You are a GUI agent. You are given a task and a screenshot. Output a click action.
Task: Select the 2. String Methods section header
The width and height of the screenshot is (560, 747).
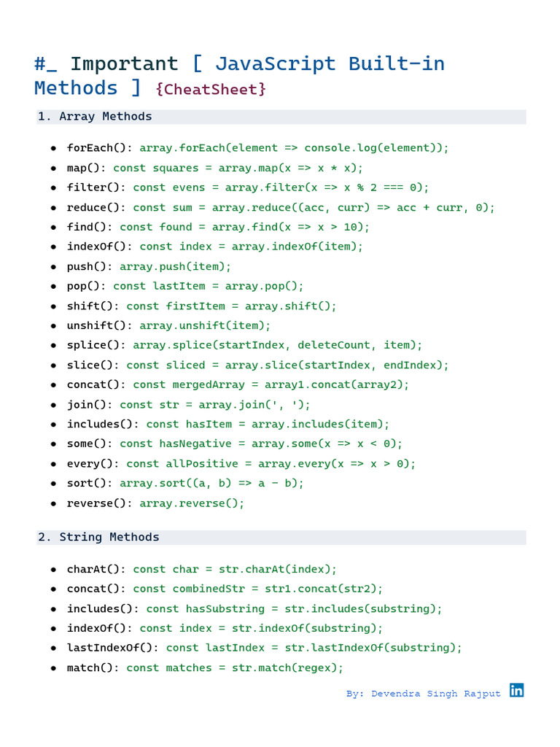click(x=98, y=538)
